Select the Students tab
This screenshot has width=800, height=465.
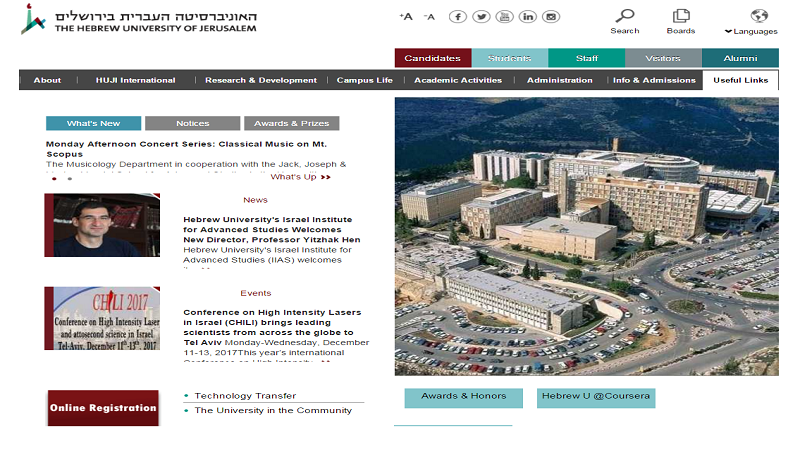(510, 58)
